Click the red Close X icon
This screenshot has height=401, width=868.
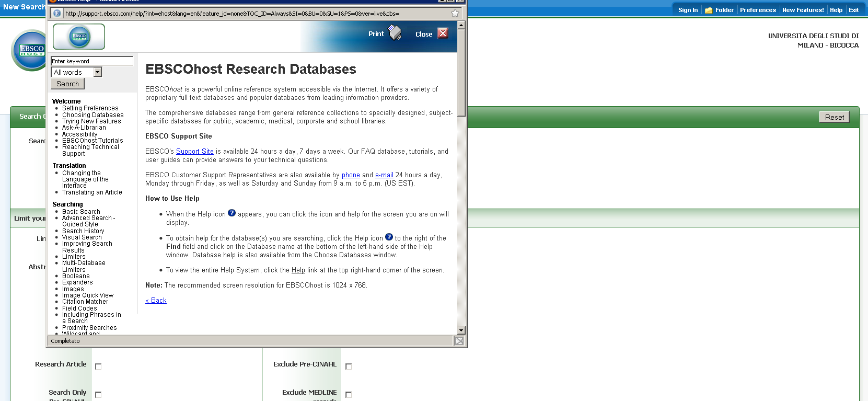pyautogui.click(x=443, y=33)
